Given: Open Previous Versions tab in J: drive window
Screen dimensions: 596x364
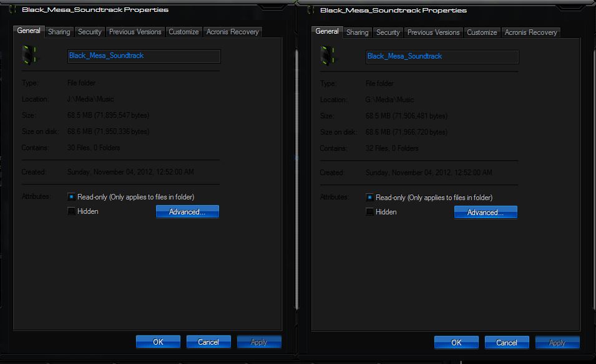Looking at the screenshot, I should point(135,32).
